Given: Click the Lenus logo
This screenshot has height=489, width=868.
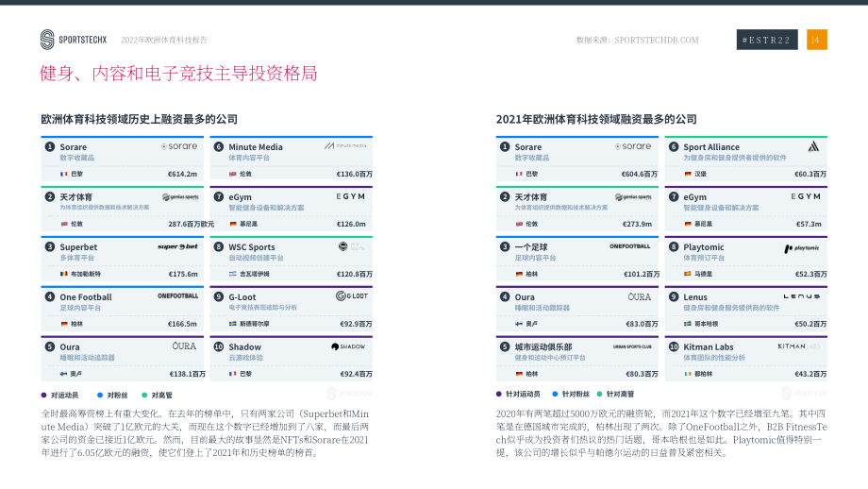Looking at the screenshot, I should click(802, 296).
